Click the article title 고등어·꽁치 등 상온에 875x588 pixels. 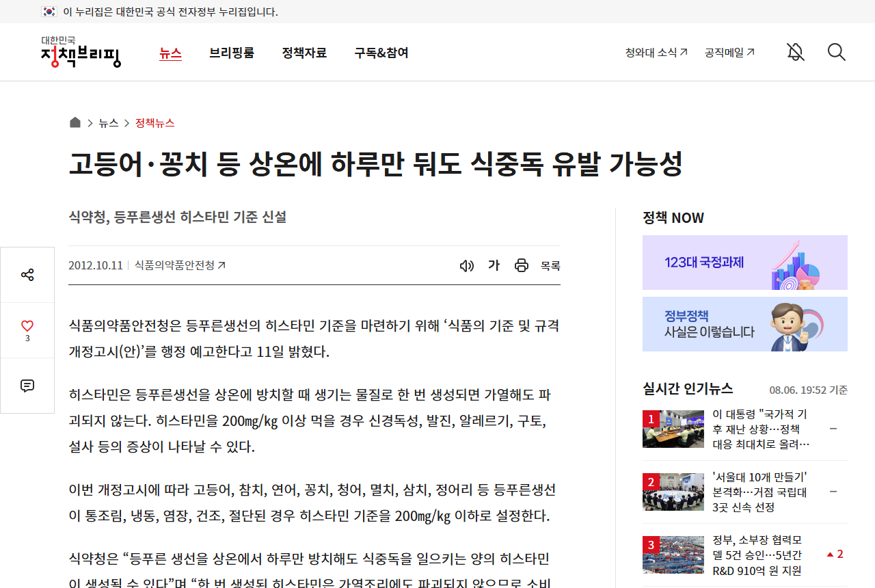pyautogui.click(x=376, y=164)
